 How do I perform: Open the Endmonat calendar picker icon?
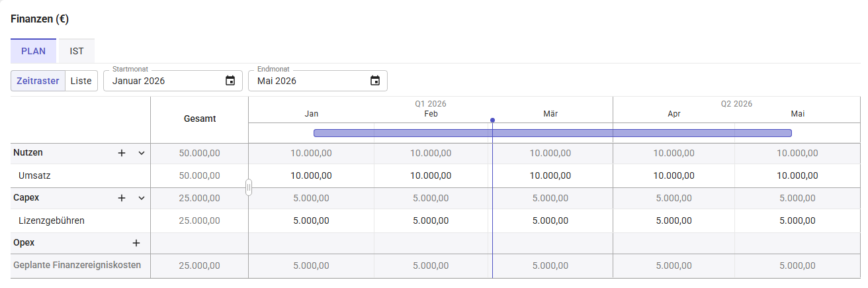tap(375, 81)
